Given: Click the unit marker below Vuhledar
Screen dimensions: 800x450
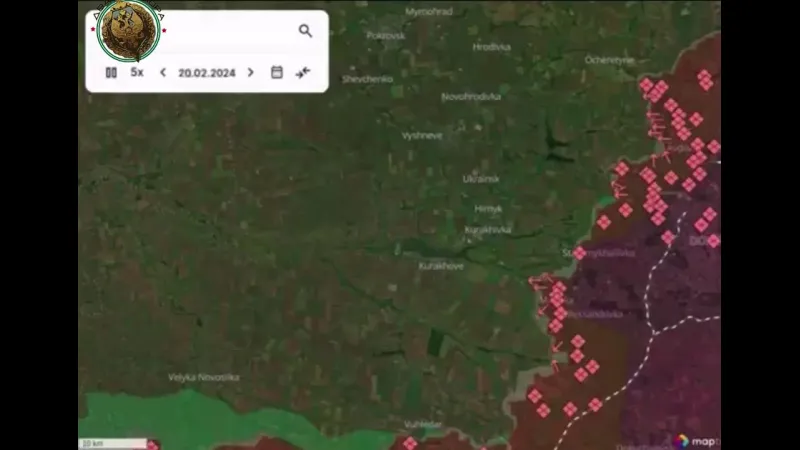Looking at the screenshot, I should [410, 442].
